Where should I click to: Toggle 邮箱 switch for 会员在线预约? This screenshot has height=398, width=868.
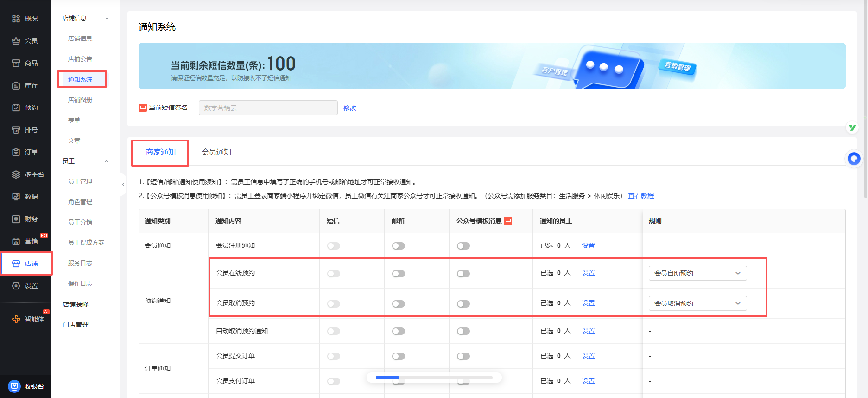pyautogui.click(x=399, y=274)
